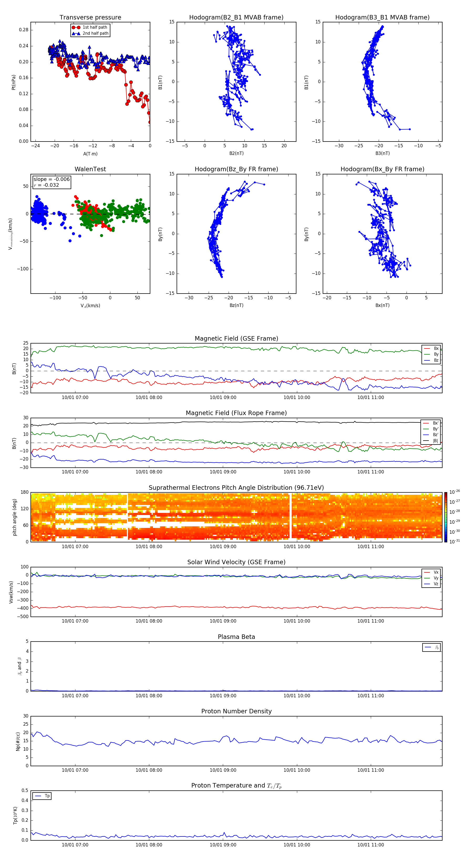This screenshot has height=868, width=473.
Task: Click '10/01 10:00' tick under Solar Wind Velocity plot
Action: (297, 621)
